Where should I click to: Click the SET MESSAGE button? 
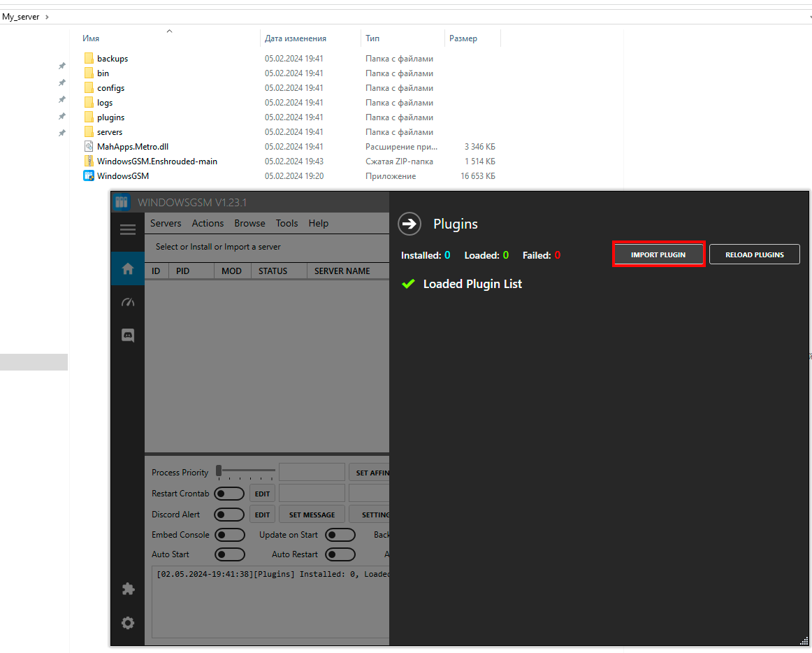(x=312, y=515)
